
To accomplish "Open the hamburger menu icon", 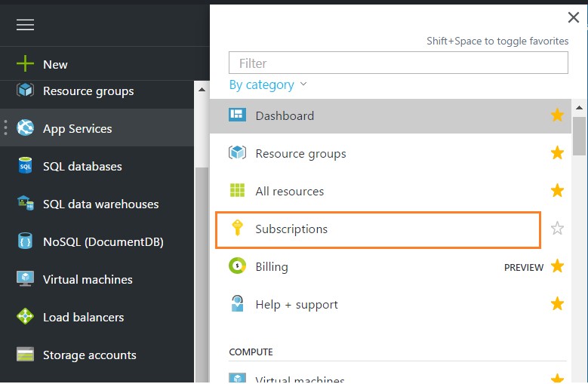I will tap(26, 25).
